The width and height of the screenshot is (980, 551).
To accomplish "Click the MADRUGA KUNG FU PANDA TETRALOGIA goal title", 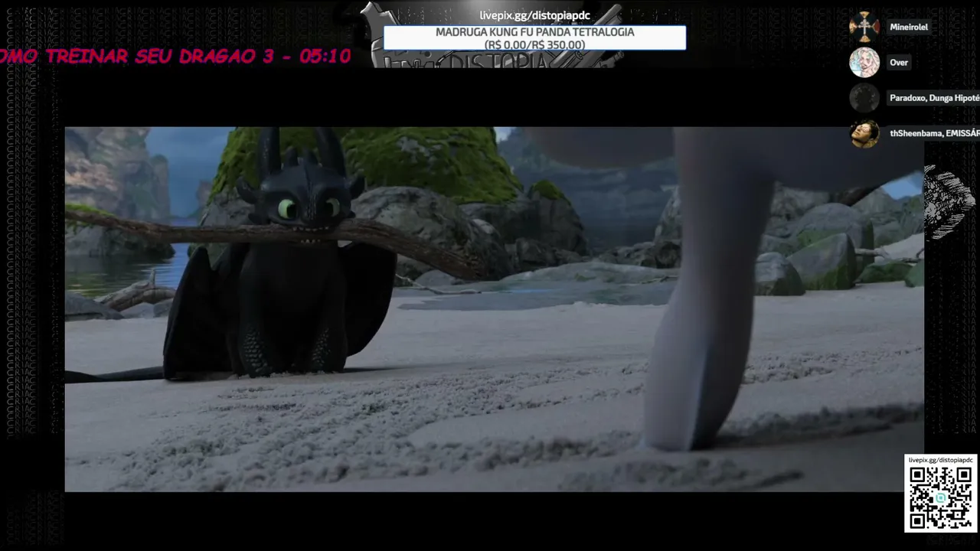I will point(534,32).
